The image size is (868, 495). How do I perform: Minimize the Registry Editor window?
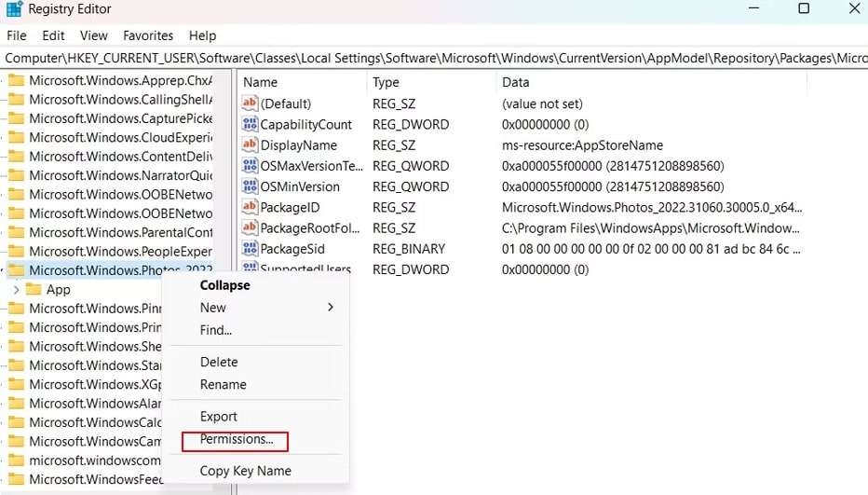(754, 8)
